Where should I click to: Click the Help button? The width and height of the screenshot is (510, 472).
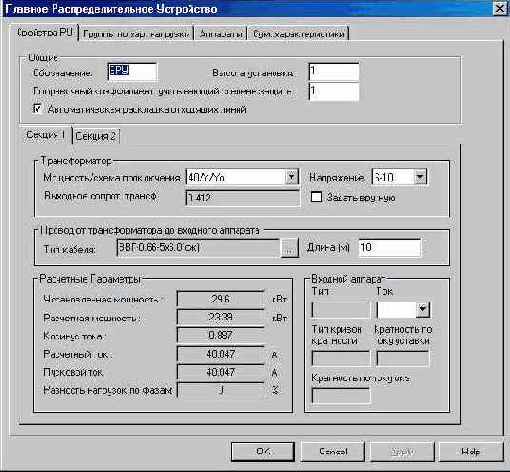470,451
